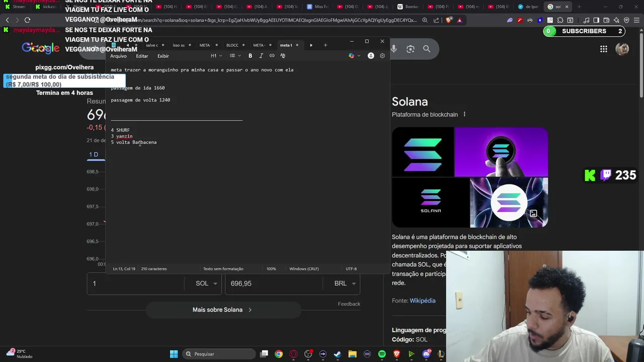Toggle bold formatting in Notepad
644x362 pixels.
250,56
